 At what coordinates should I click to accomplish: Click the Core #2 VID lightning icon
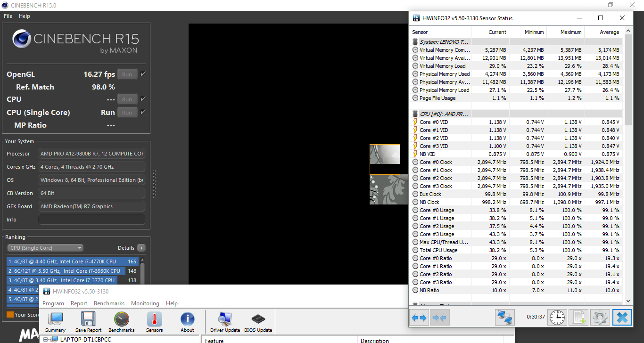tap(415, 138)
